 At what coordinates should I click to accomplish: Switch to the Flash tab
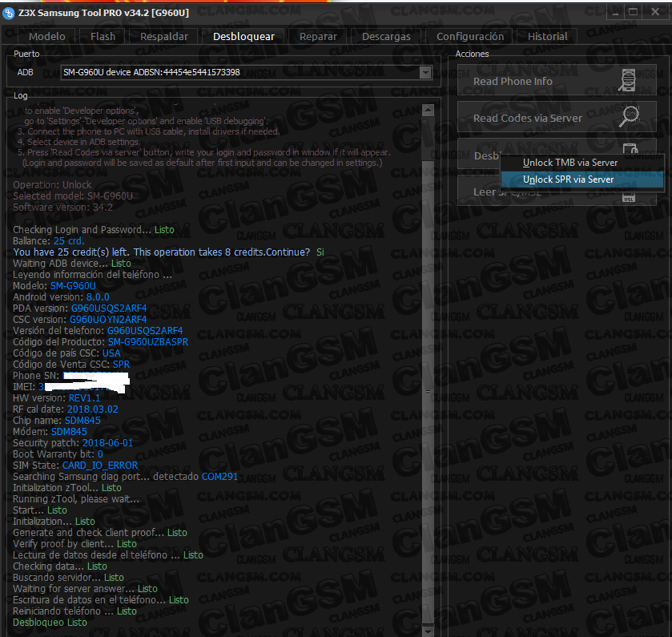point(103,36)
